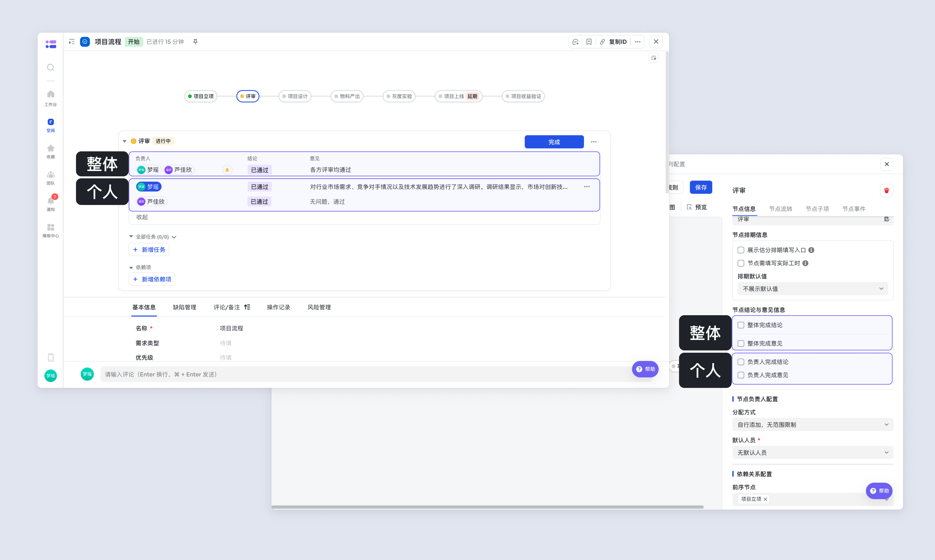Open 空间 in the left sidebar
The height and width of the screenshot is (560, 935).
[51, 125]
